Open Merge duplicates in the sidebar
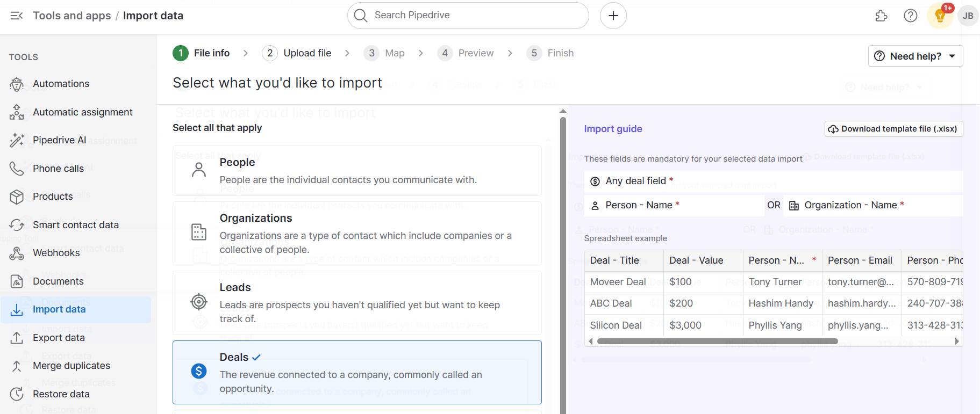Screen dimensions: 980x414 click(x=71, y=366)
